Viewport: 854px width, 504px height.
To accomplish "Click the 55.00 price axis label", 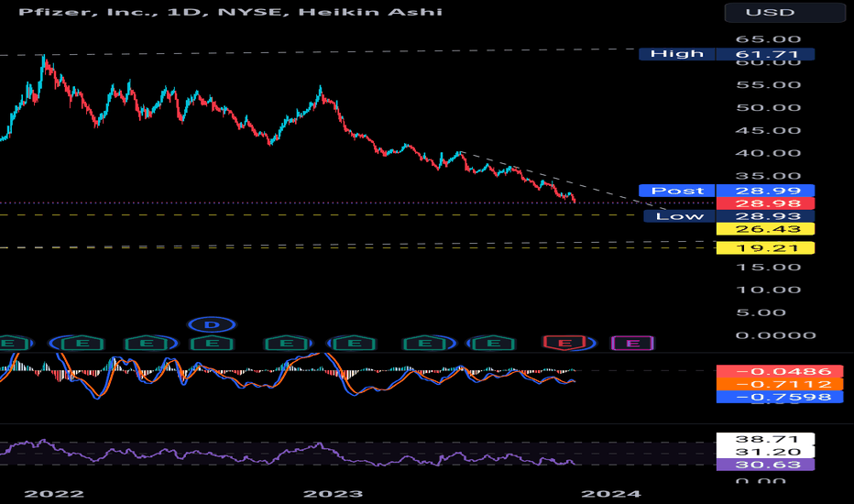I will pos(768,85).
